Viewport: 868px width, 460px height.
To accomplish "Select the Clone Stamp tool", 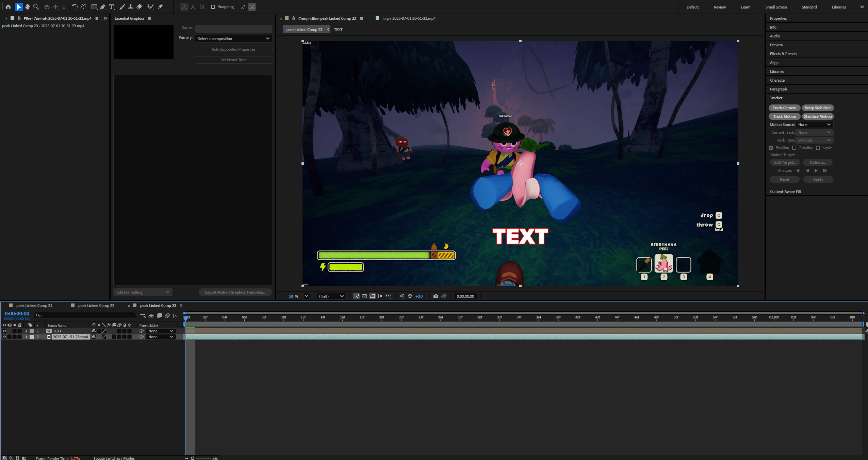I will 131,7.
